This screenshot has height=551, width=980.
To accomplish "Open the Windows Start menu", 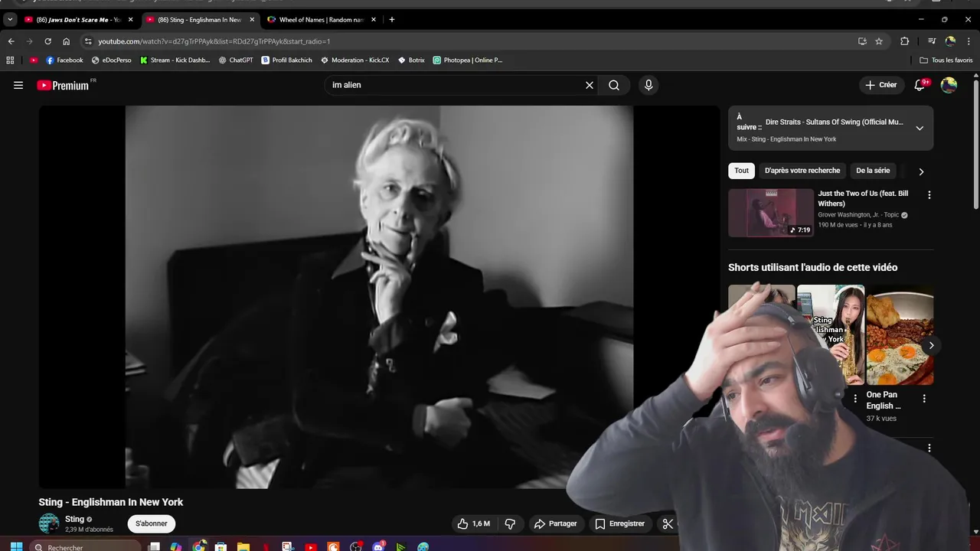I will (x=16, y=547).
